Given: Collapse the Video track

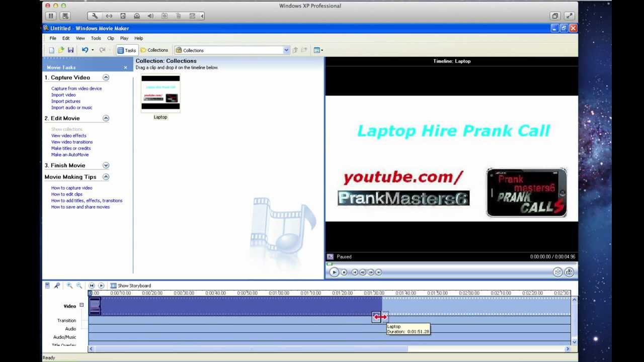Looking at the screenshot, I should pos(82,305).
